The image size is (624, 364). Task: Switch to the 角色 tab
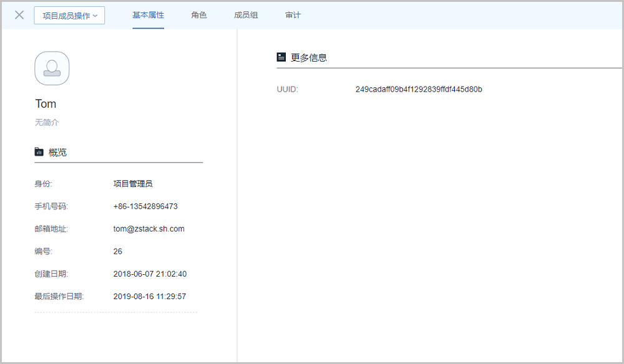click(199, 15)
